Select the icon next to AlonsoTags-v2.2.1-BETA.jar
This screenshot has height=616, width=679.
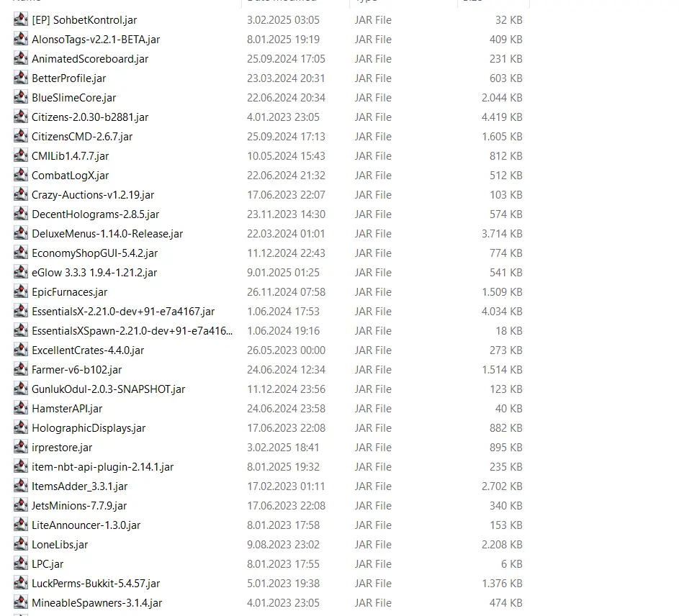click(21, 39)
